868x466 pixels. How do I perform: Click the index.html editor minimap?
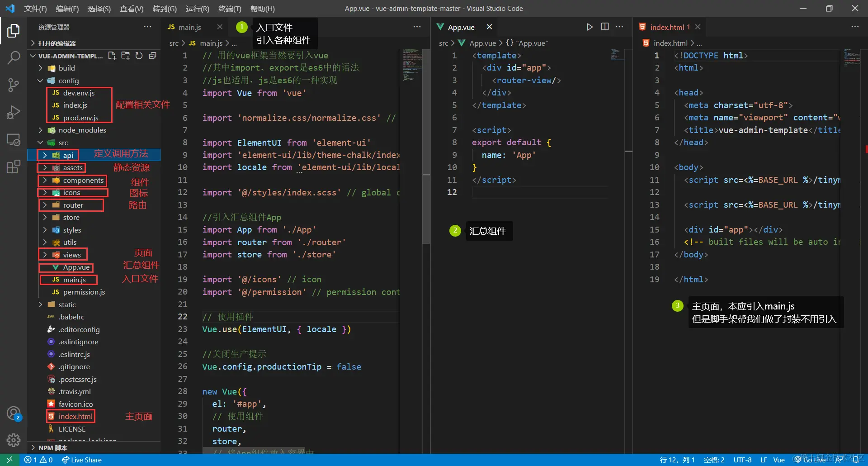(x=852, y=58)
